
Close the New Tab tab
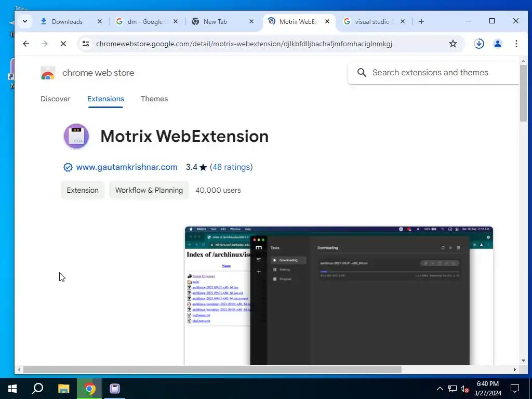coord(251,21)
